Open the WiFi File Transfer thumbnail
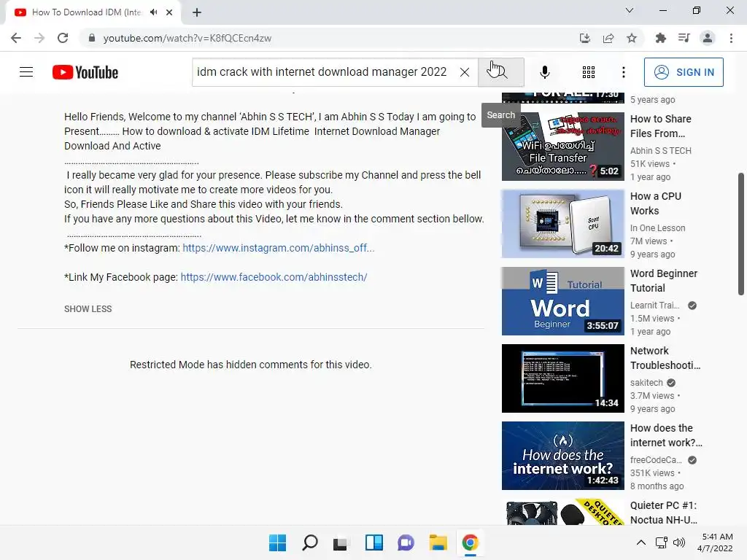 (562, 147)
